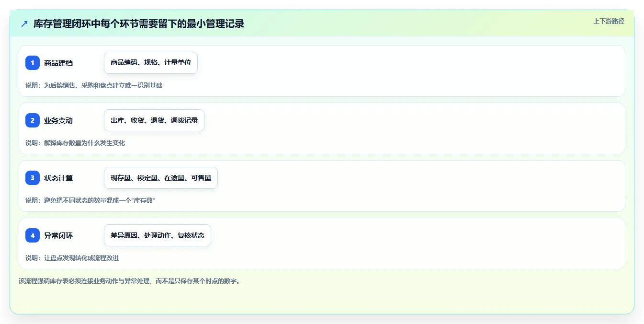Image resolution: width=644 pixels, height=324 pixels.
Task: Click the 出库、收货、退货、调拨记录 chip
Action: (154, 120)
